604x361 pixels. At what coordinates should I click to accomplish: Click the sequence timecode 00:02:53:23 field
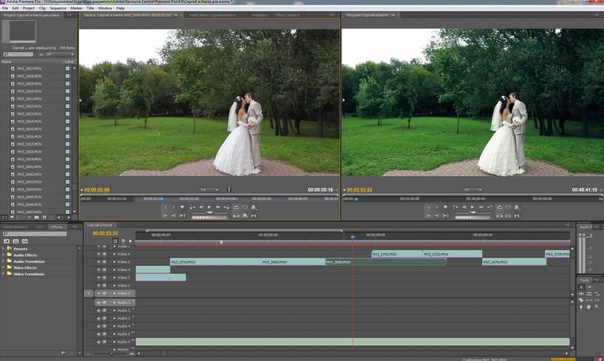pyautogui.click(x=105, y=233)
